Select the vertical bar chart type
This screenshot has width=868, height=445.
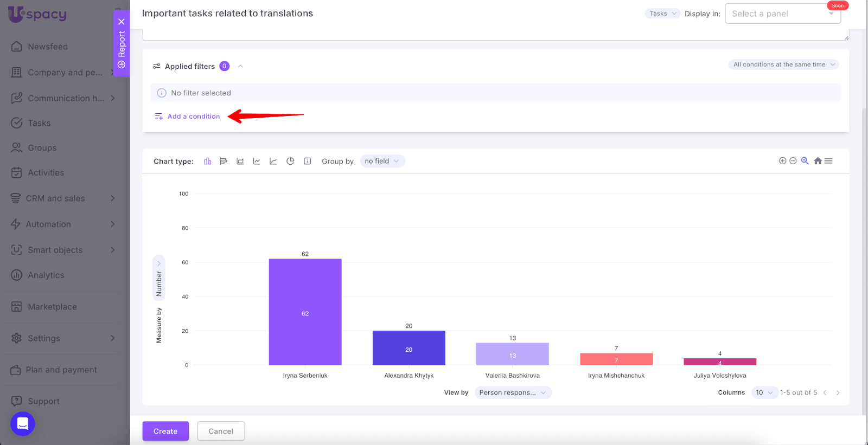207,161
